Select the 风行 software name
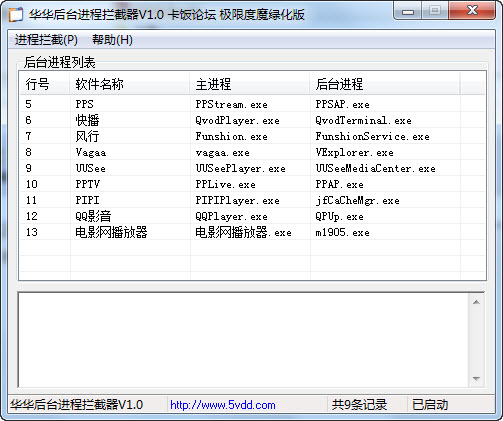 [x=87, y=136]
